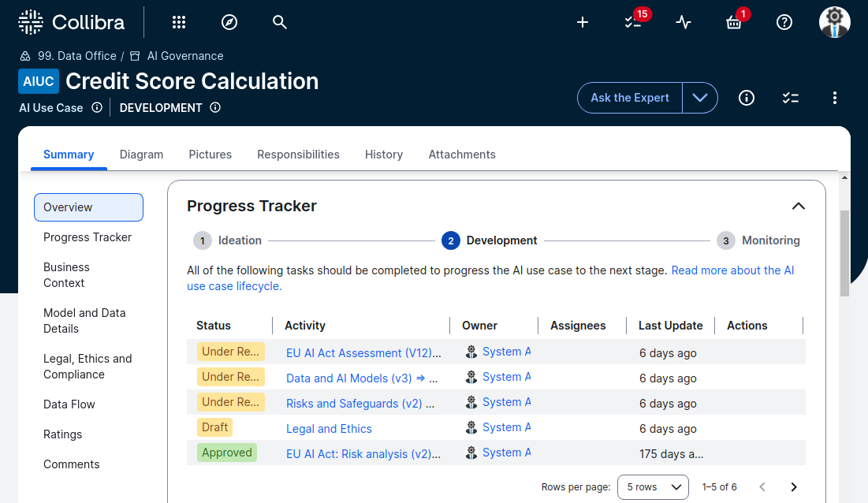Image resolution: width=868 pixels, height=503 pixels.
Task: Switch to the Responsibilities tab
Action: click(x=298, y=155)
